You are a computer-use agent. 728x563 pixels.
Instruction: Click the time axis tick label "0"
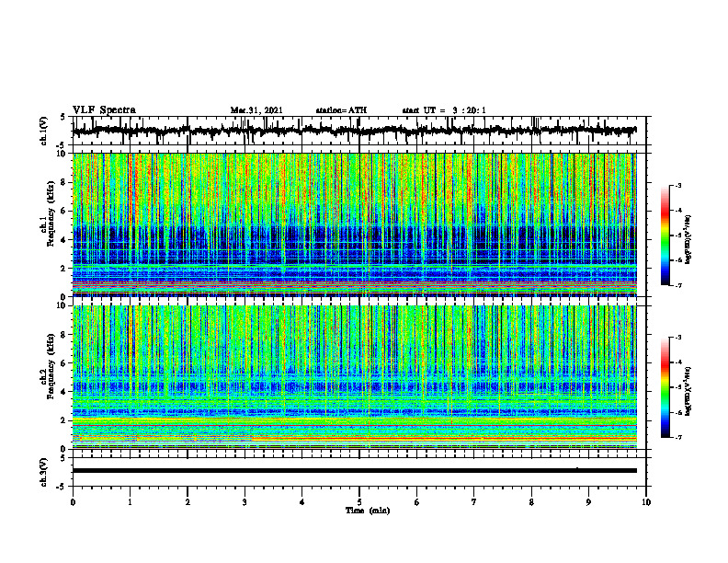pyautogui.click(x=73, y=502)
